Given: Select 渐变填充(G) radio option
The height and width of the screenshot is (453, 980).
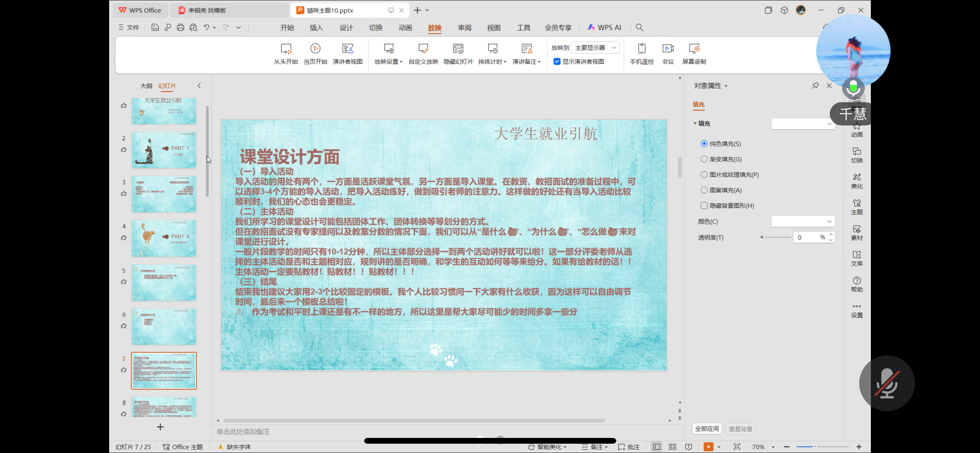Looking at the screenshot, I should tap(704, 159).
